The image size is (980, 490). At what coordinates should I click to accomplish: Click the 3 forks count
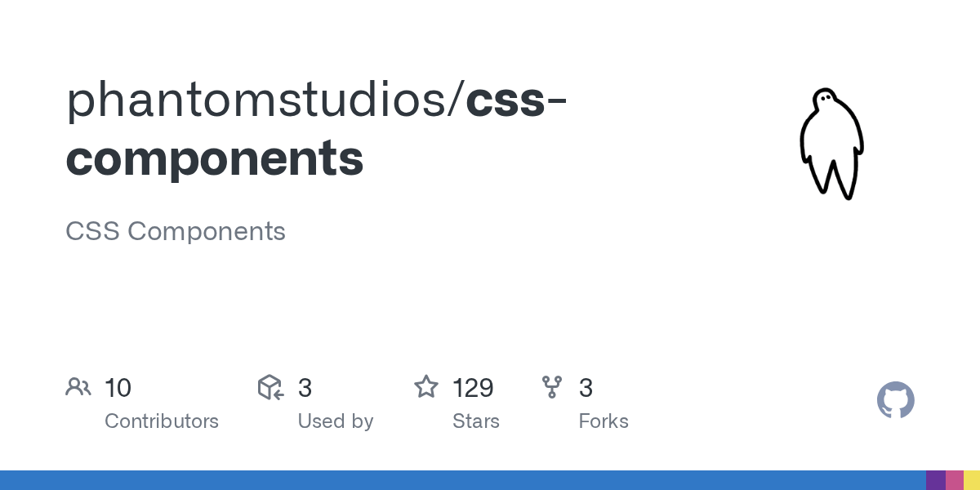coord(586,388)
